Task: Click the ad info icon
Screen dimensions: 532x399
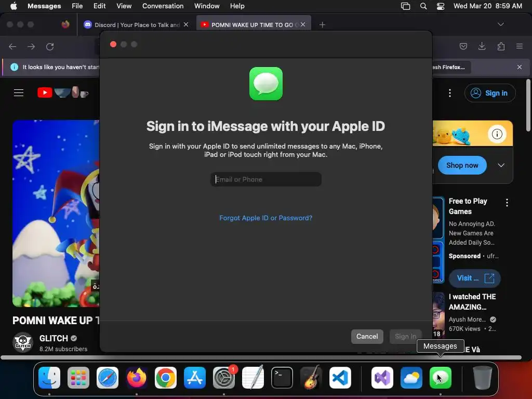Action: tap(497, 134)
